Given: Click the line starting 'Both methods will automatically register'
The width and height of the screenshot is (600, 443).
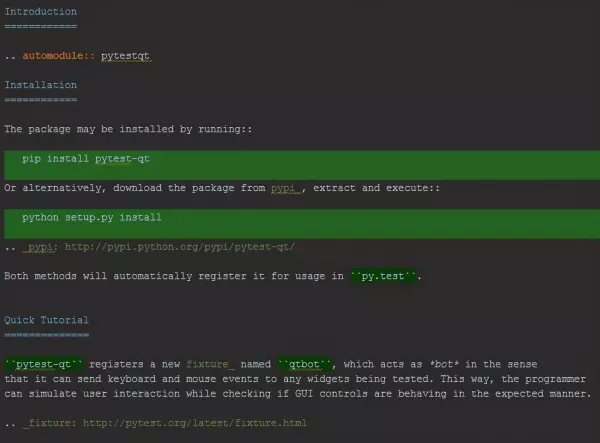Looking at the screenshot, I should click(x=213, y=276).
